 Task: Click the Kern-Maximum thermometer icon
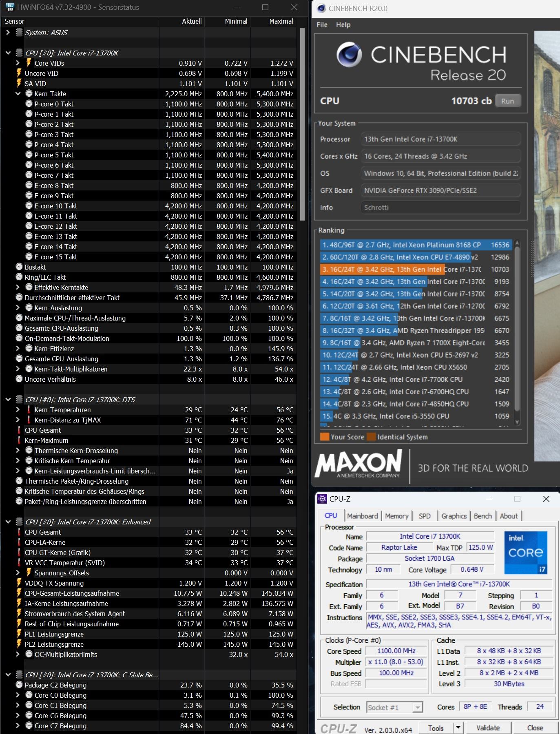coord(19,440)
